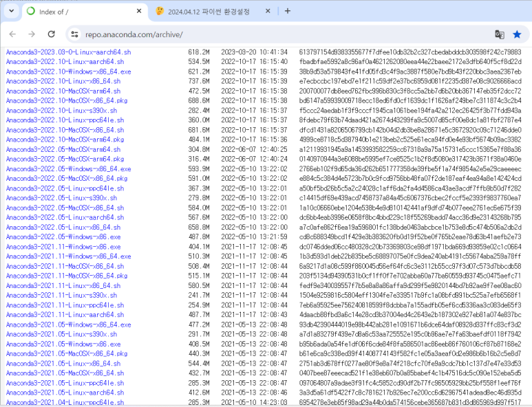Click Anaconda3-2022.05-MacOSX-x86_64.sh
This screenshot has width=532, height=407.
click(65, 208)
